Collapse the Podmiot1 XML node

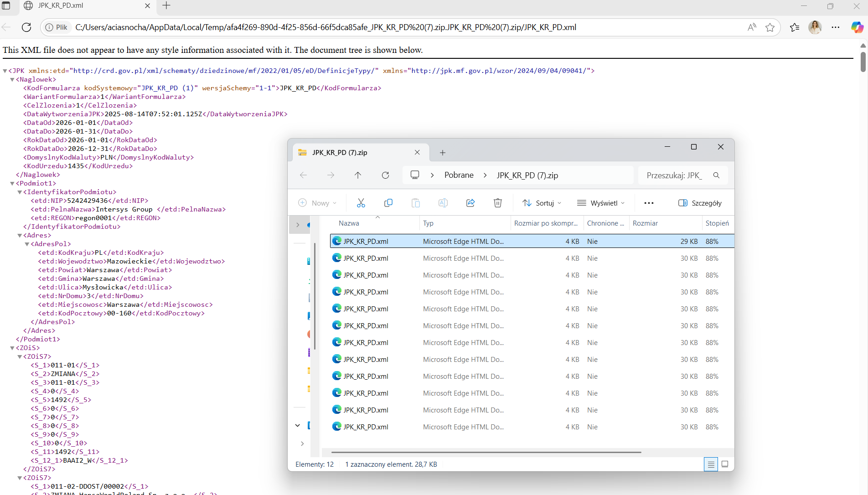click(x=12, y=183)
